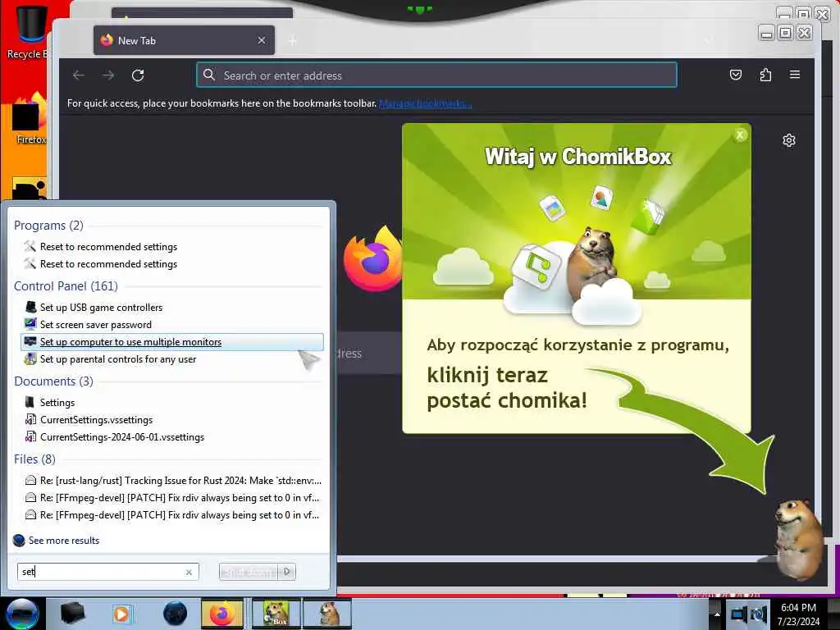Close the ChomikBox welcome popup

pyautogui.click(x=740, y=135)
